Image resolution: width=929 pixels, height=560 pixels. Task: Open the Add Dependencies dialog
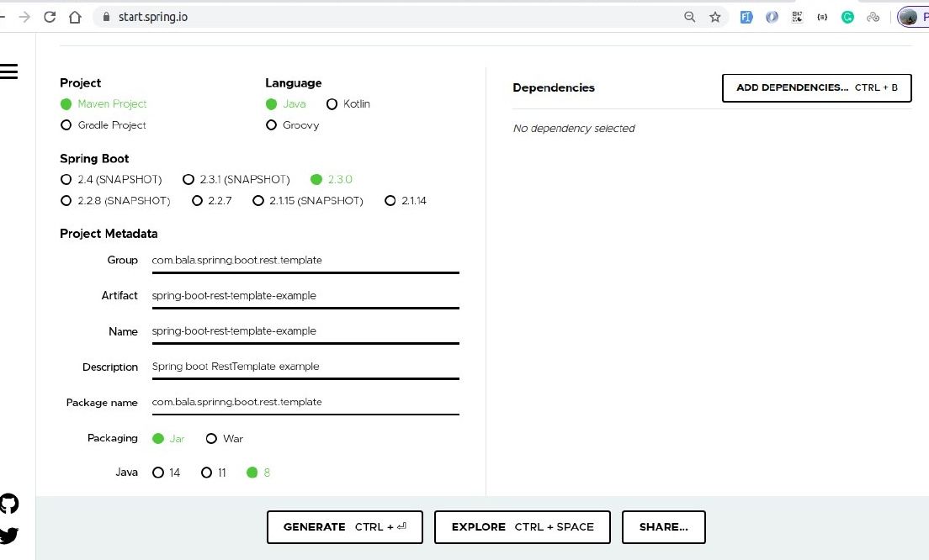[x=815, y=87]
